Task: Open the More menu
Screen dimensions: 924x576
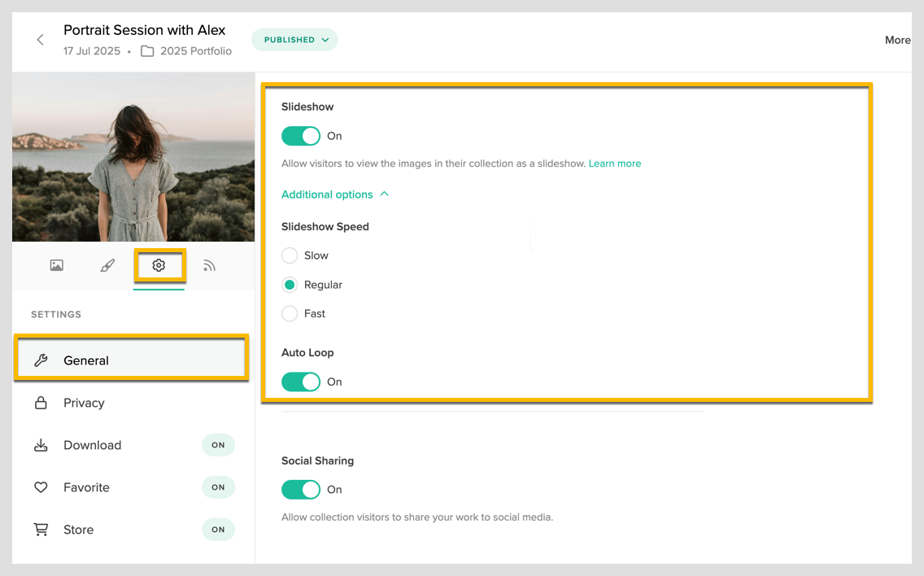Action: [897, 40]
